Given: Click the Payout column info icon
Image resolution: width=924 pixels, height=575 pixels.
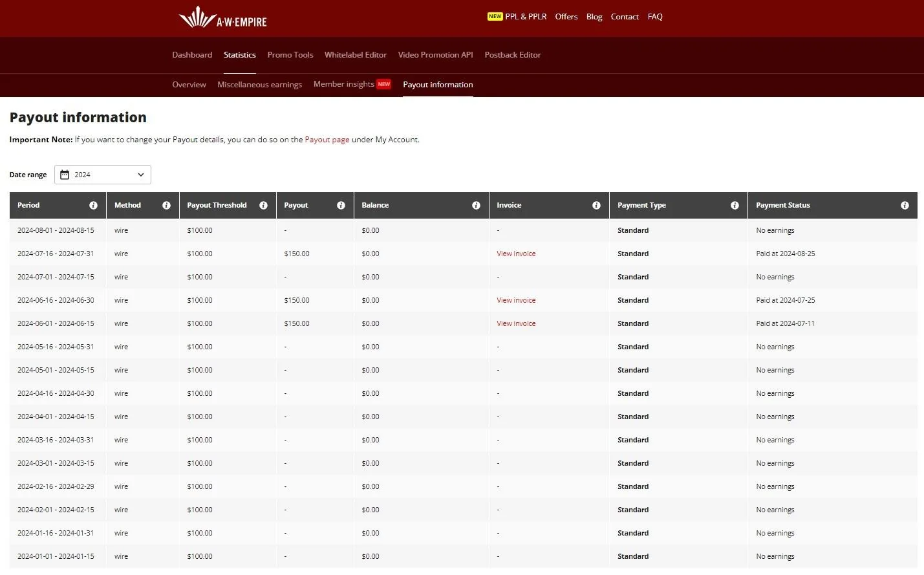Looking at the screenshot, I should (x=341, y=206).
